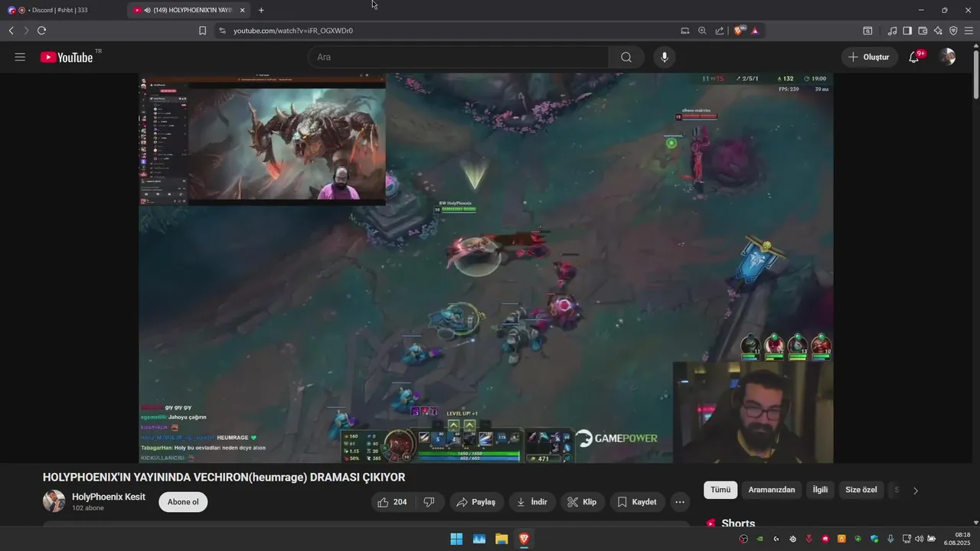This screenshot has height=551, width=980.
Task: Go forward in browser history
Action: [26, 31]
